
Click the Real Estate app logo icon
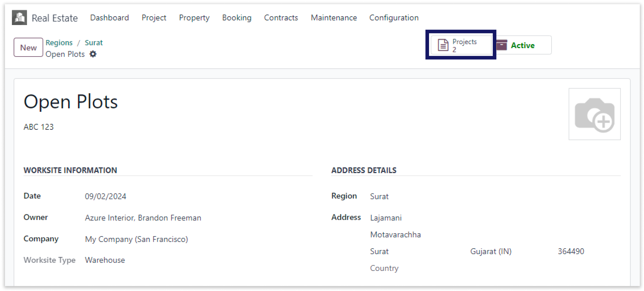coord(19,17)
